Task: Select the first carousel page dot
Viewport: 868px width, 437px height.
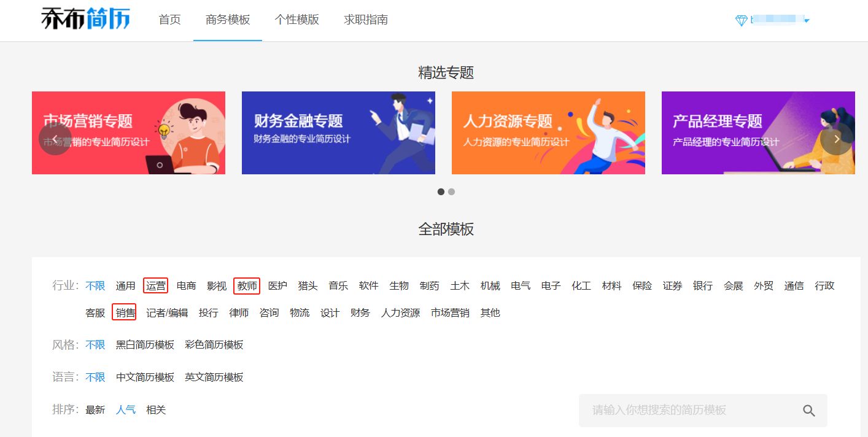Action: [x=441, y=191]
